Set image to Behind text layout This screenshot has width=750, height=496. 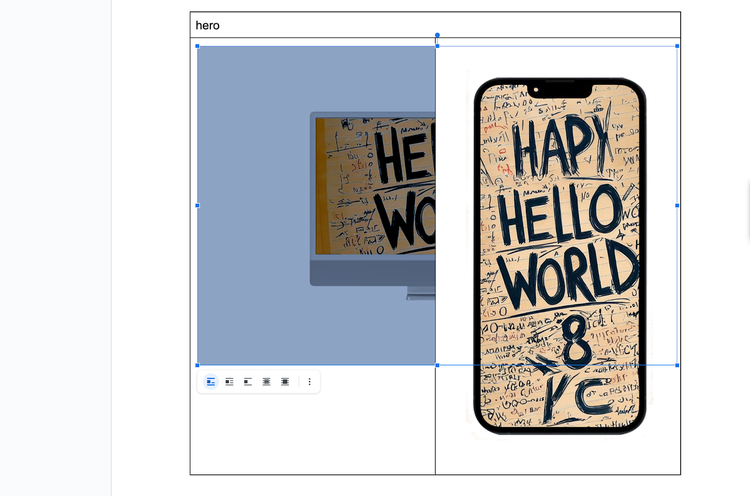(x=266, y=381)
